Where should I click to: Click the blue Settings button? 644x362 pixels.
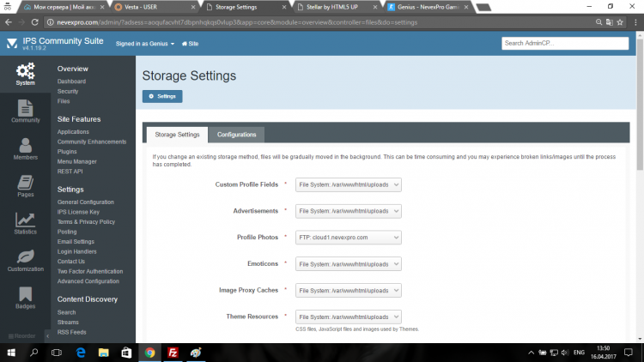coord(162,96)
